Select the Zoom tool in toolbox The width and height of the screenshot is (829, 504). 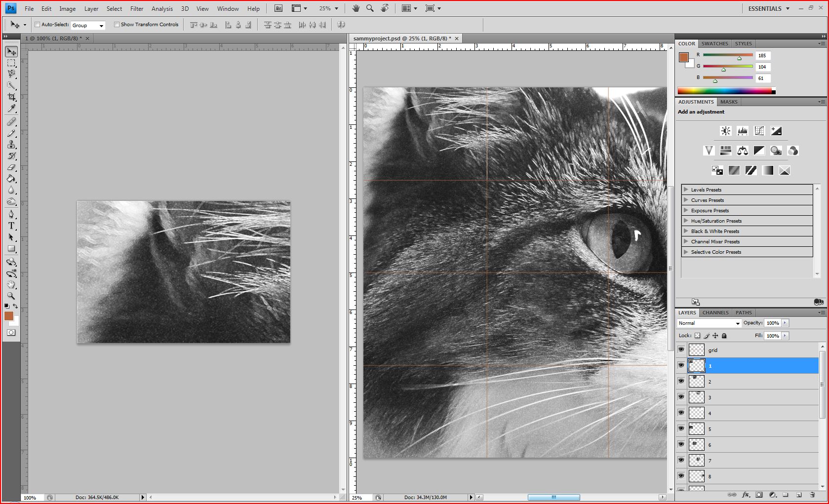11,296
